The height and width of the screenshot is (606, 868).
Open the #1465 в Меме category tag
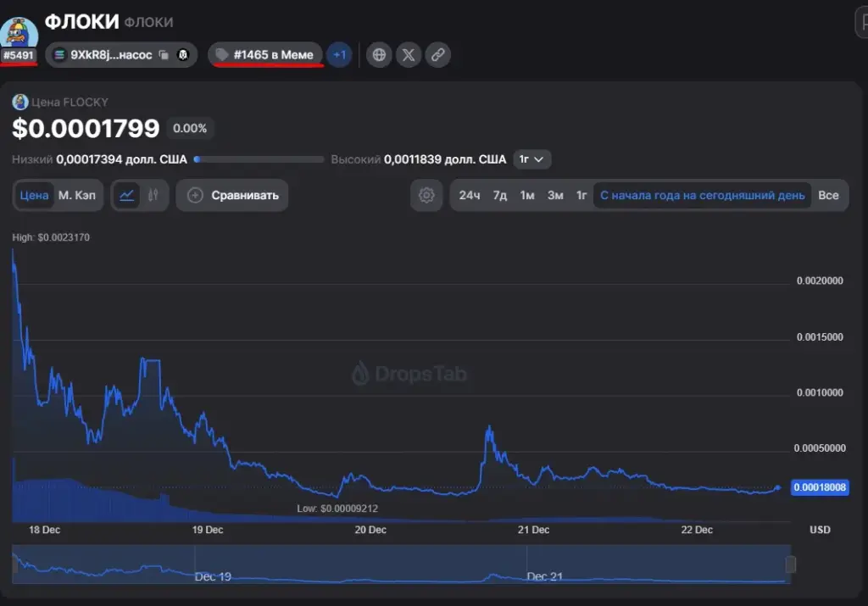pyautogui.click(x=265, y=55)
